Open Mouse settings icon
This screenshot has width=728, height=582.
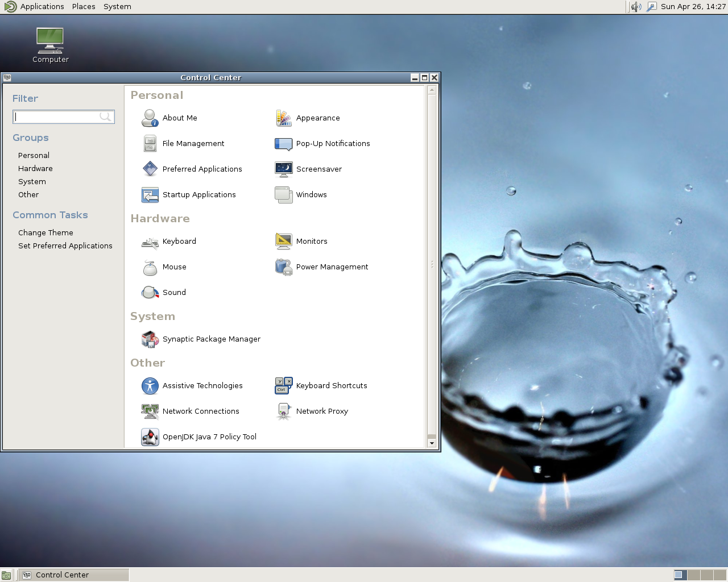pyautogui.click(x=150, y=267)
